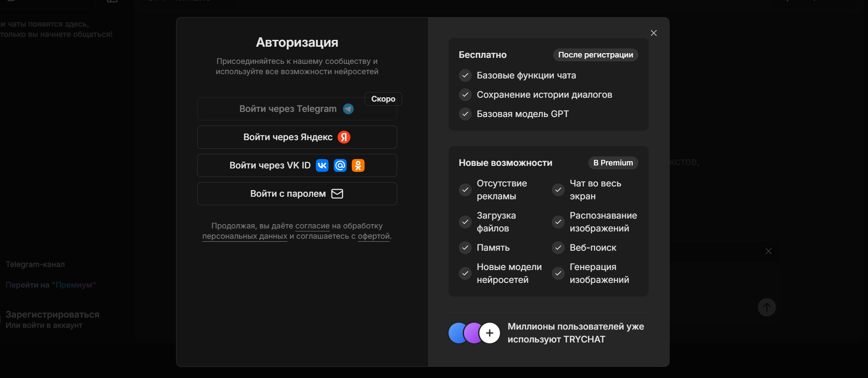Screen dimensions: 868x378
Task: Open the оффертой link
Action: pos(374,236)
